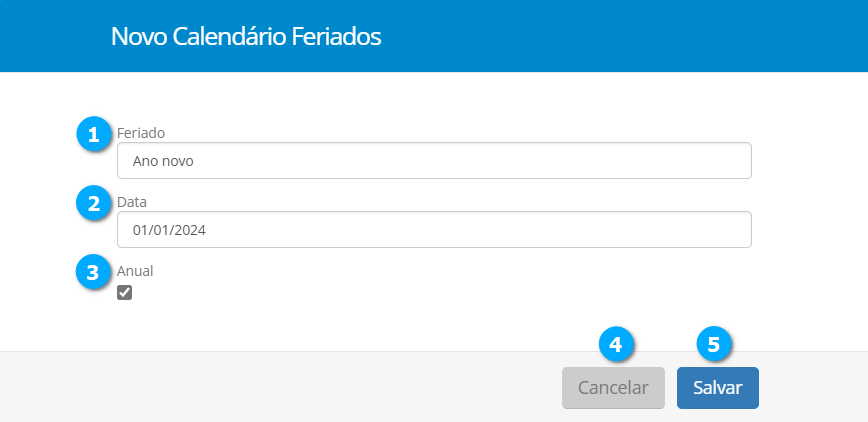Click the number 4 annotation badge
This screenshot has height=422, width=868.
[x=616, y=344]
